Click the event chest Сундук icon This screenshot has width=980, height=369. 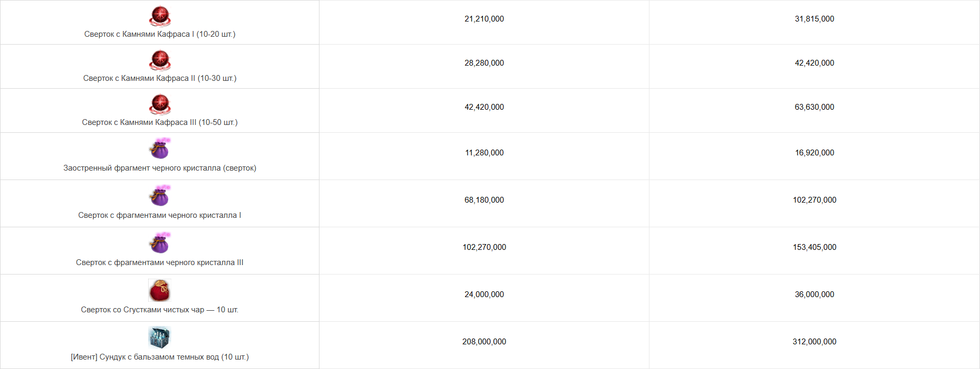coord(160,338)
